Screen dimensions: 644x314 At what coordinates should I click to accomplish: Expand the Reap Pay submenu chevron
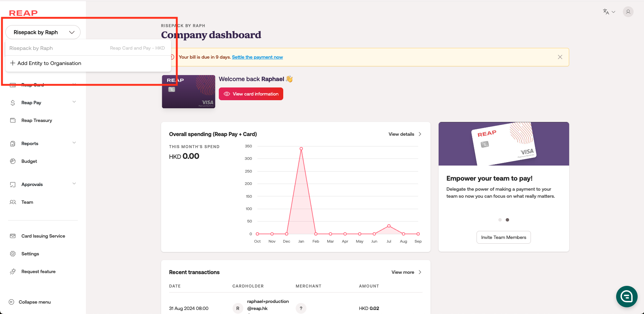pyautogui.click(x=74, y=102)
